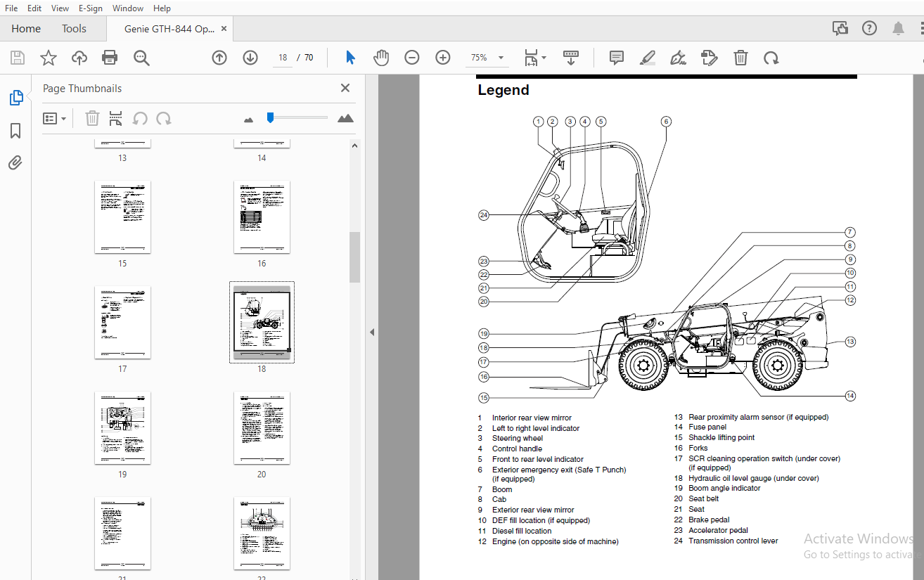The image size is (924, 580).
Task: Enlarge thumbnail size with large mountain icon
Action: coord(345,118)
